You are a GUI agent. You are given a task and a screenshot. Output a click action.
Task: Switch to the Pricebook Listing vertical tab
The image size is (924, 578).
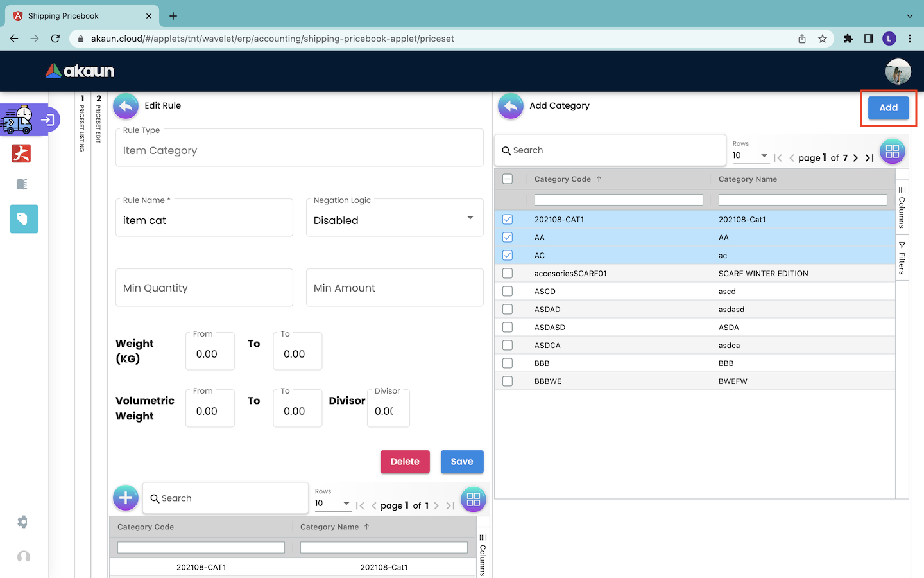[x=82, y=123]
